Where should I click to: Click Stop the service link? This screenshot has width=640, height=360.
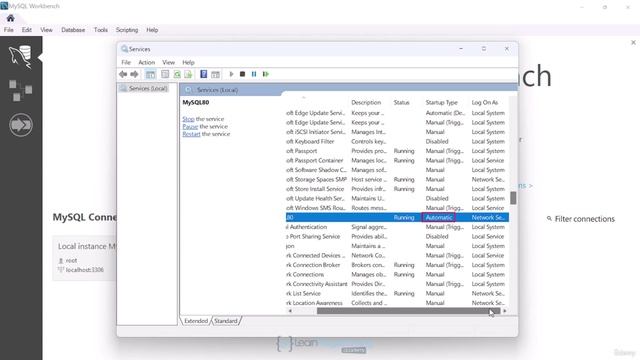pos(188,119)
